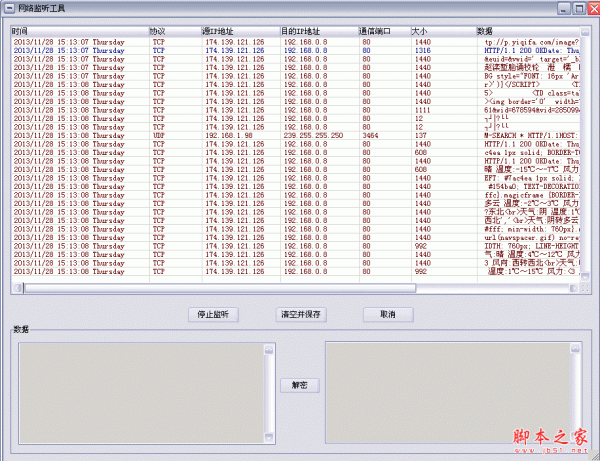Viewport: 600px width, 461px height.
Task: Select the row with data '61&wid=678594&vid=285099'
Action: pos(296,110)
